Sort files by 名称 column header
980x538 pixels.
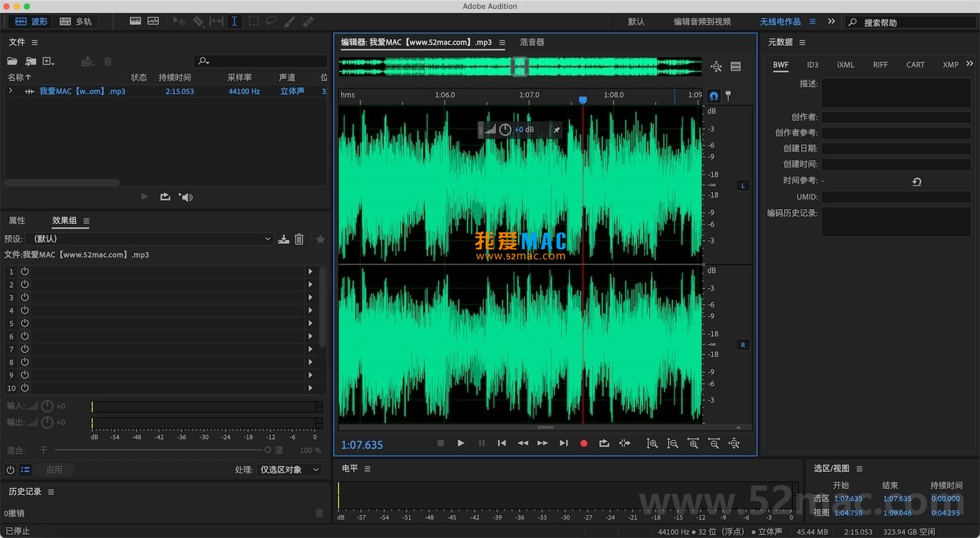tap(19, 78)
